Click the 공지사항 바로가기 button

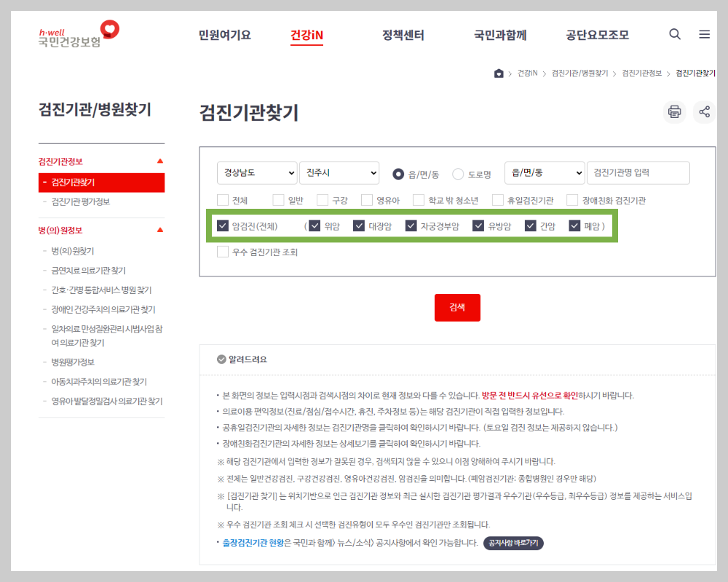click(x=513, y=543)
